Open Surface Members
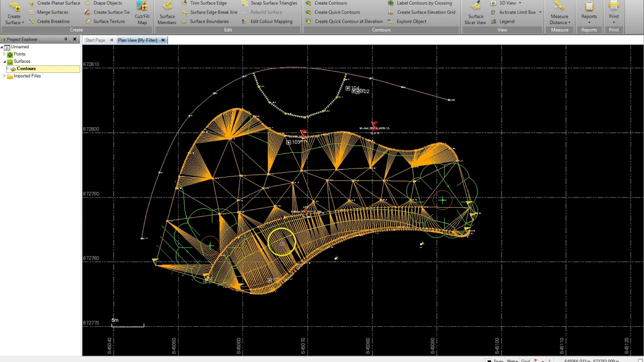 pos(167,14)
